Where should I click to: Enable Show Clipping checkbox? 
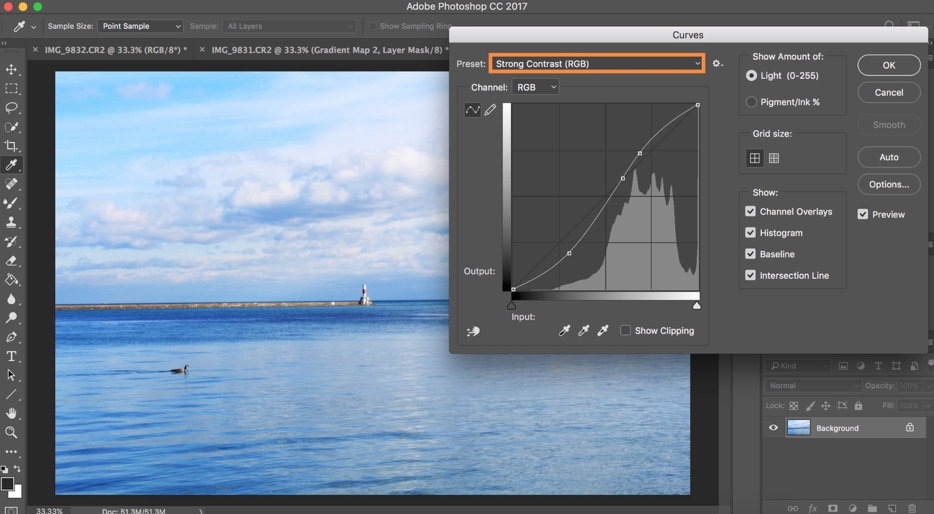[625, 331]
